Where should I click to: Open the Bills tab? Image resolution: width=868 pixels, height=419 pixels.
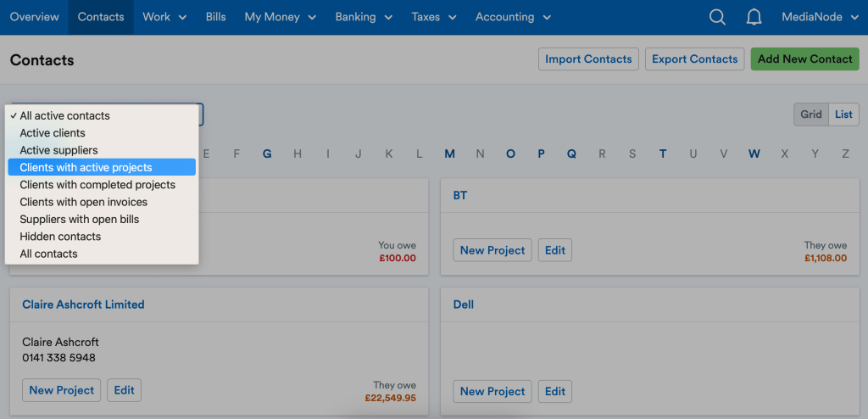[x=216, y=17]
